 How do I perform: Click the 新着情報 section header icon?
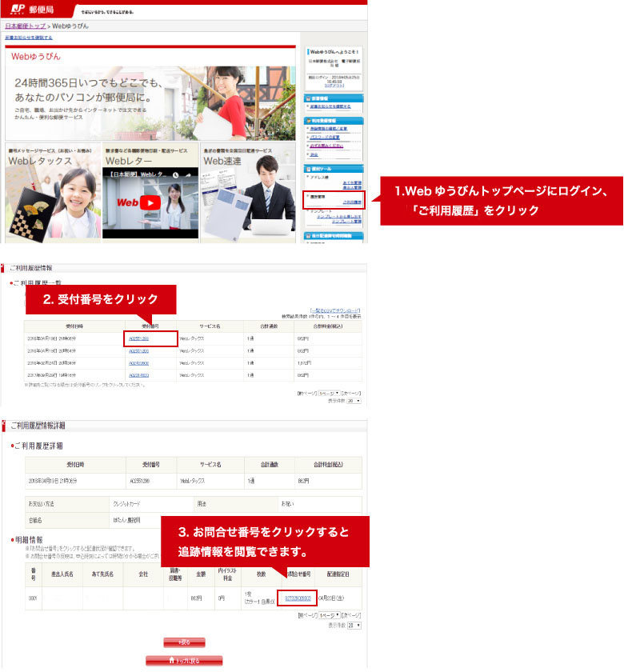pos(308,98)
